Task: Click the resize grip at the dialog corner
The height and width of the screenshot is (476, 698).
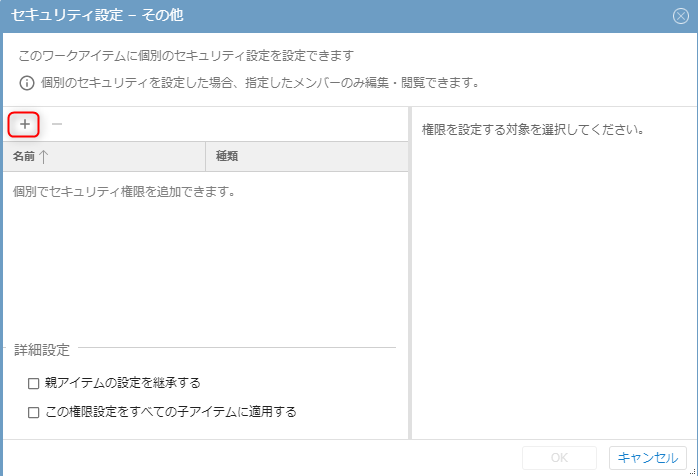Action: click(x=694, y=472)
